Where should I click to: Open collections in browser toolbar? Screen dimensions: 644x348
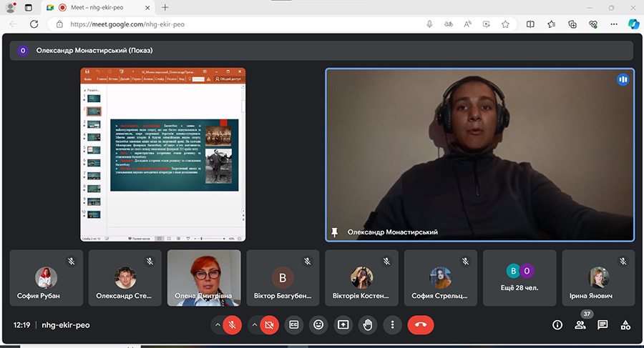(572, 24)
